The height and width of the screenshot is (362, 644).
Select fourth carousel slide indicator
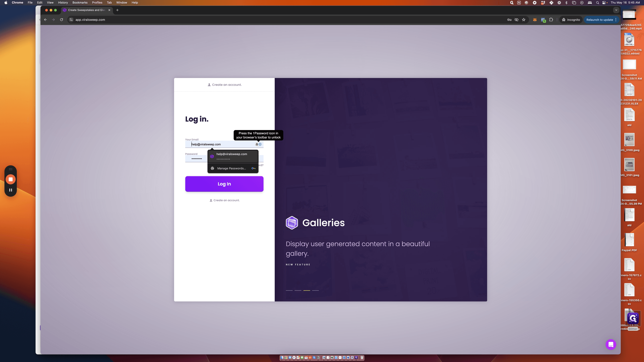315,290
